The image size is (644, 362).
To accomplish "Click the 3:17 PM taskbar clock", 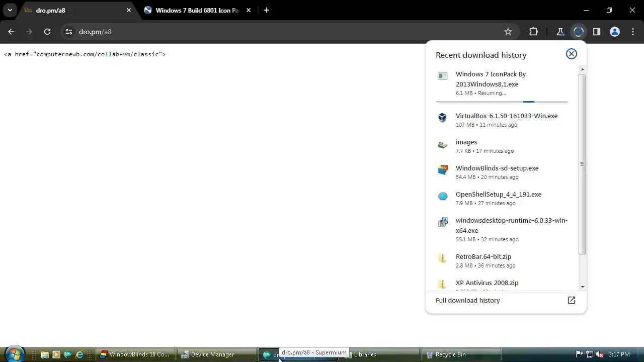I will 619,354.
